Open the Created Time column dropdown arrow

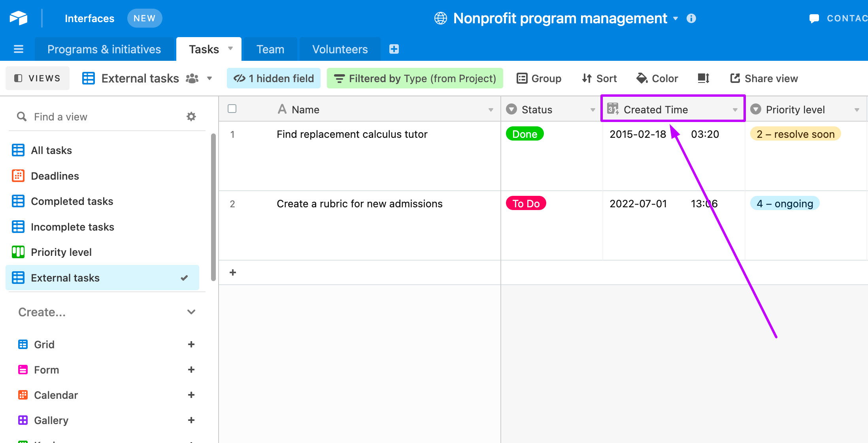click(x=735, y=110)
